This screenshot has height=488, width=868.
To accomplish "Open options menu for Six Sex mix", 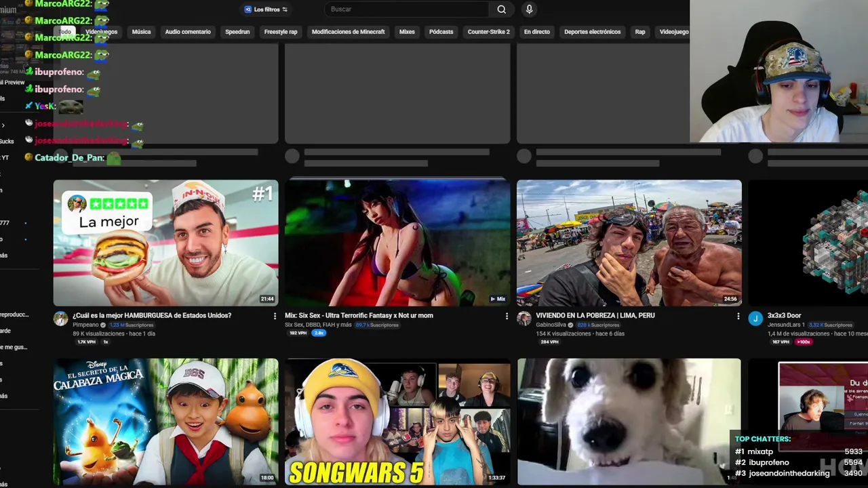I will point(507,316).
